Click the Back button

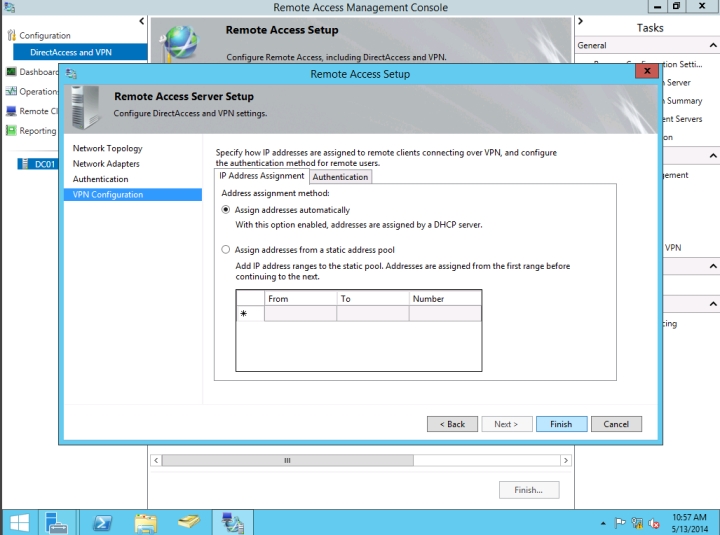coord(452,424)
